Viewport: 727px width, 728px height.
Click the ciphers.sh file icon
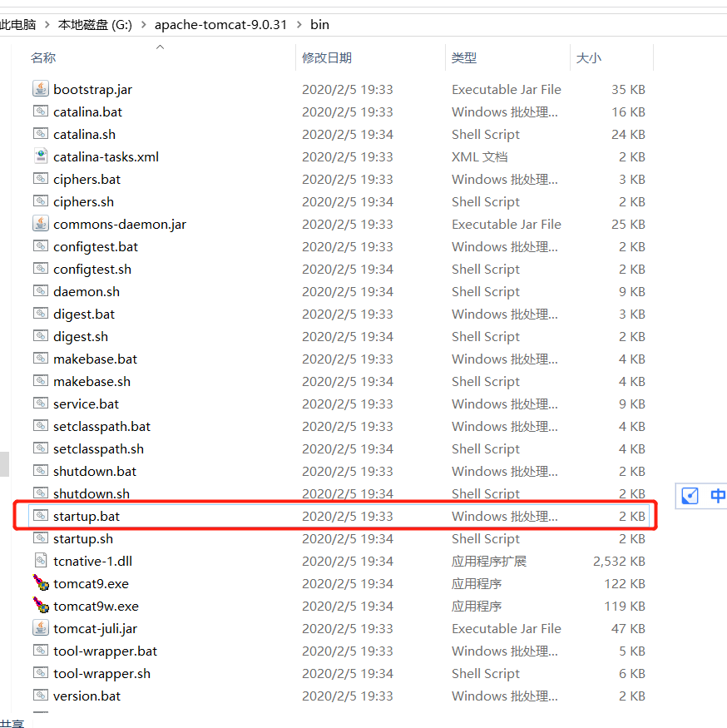coord(41,201)
